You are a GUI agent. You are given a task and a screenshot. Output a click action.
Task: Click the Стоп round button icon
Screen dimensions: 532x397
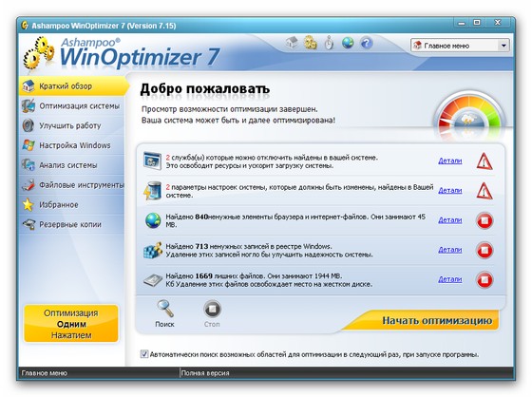point(212,309)
